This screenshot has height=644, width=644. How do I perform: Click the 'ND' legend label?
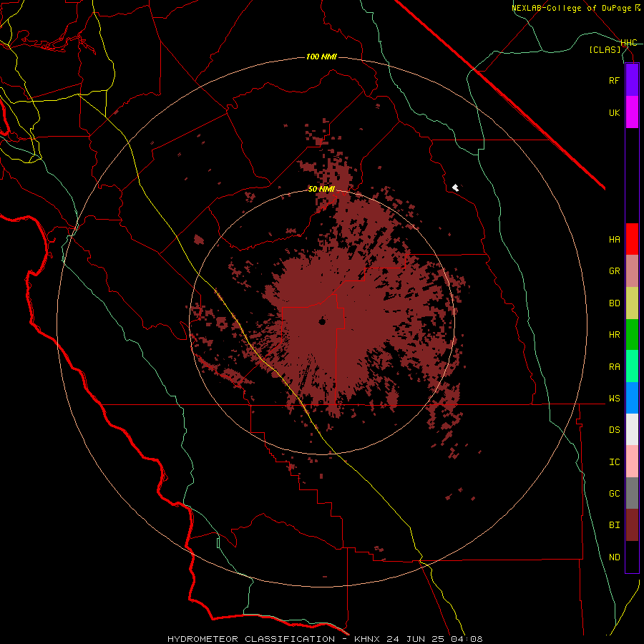pyautogui.click(x=614, y=557)
